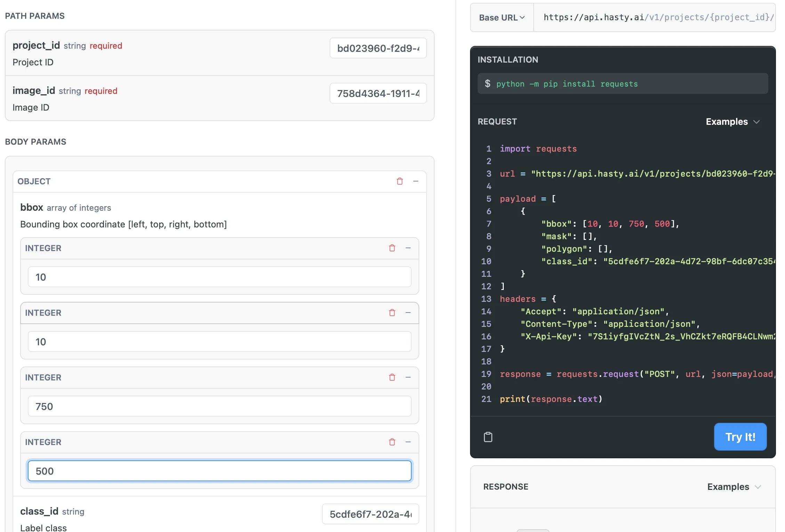
Task: Delete second INTEGER entry with trash icon
Action: coord(392,313)
